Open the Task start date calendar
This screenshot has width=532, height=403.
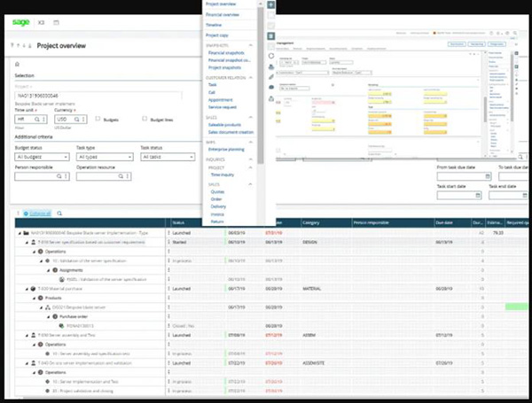click(x=478, y=195)
